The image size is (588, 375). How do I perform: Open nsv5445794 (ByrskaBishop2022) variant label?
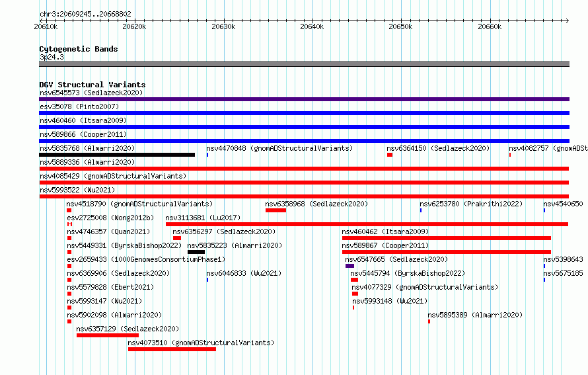tap(408, 273)
